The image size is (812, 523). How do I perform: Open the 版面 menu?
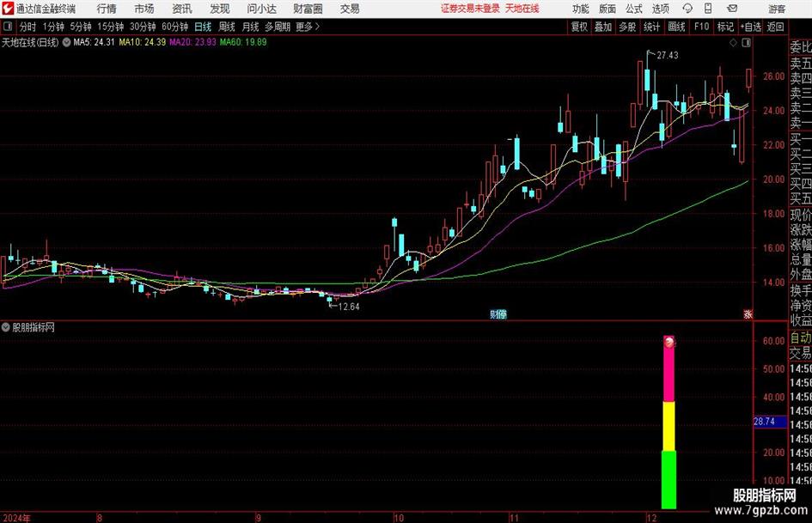tap(607, 9)
